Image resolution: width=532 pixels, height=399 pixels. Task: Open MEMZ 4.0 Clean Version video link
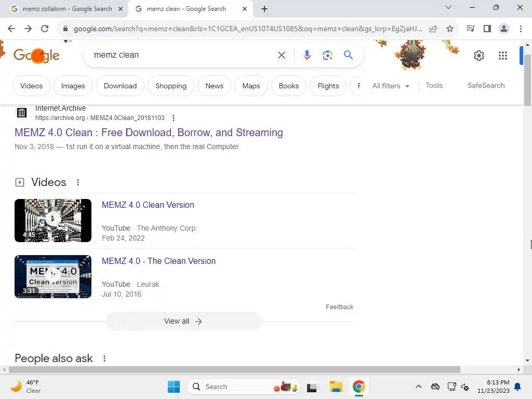tap(148, 205)
